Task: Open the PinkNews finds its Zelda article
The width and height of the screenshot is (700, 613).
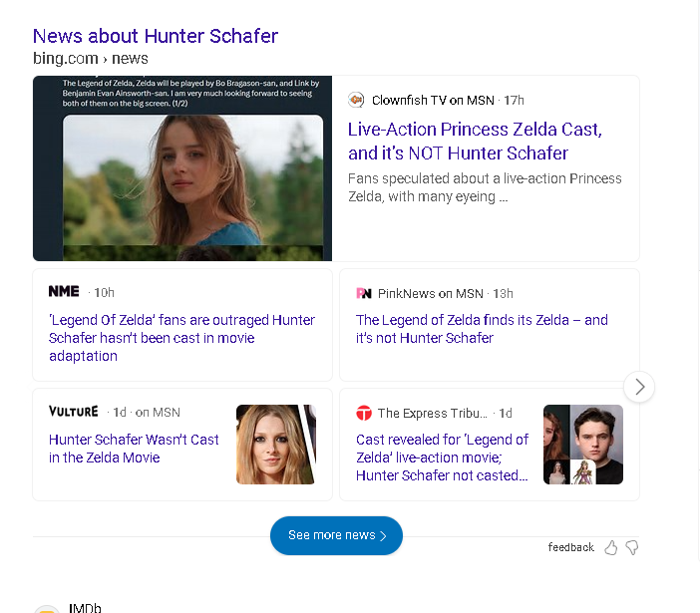Action: [x=482, y=329]
